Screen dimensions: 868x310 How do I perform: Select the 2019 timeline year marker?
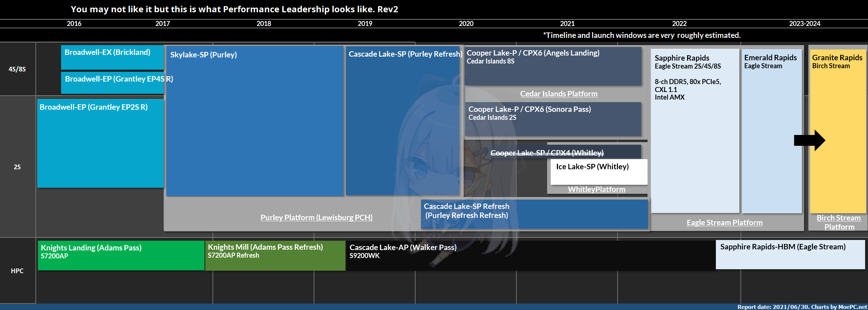[365, 24]
